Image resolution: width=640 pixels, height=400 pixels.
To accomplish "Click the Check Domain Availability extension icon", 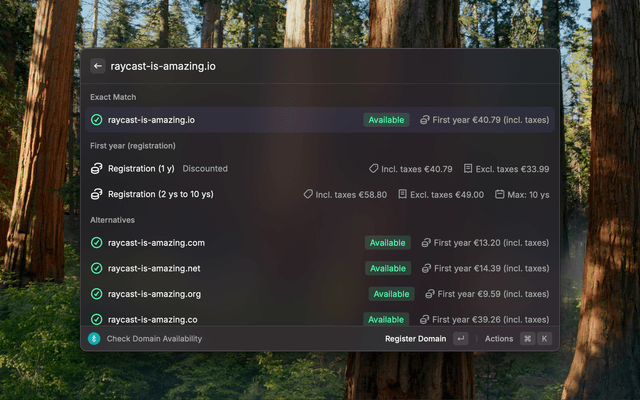I will pos(94,339).
